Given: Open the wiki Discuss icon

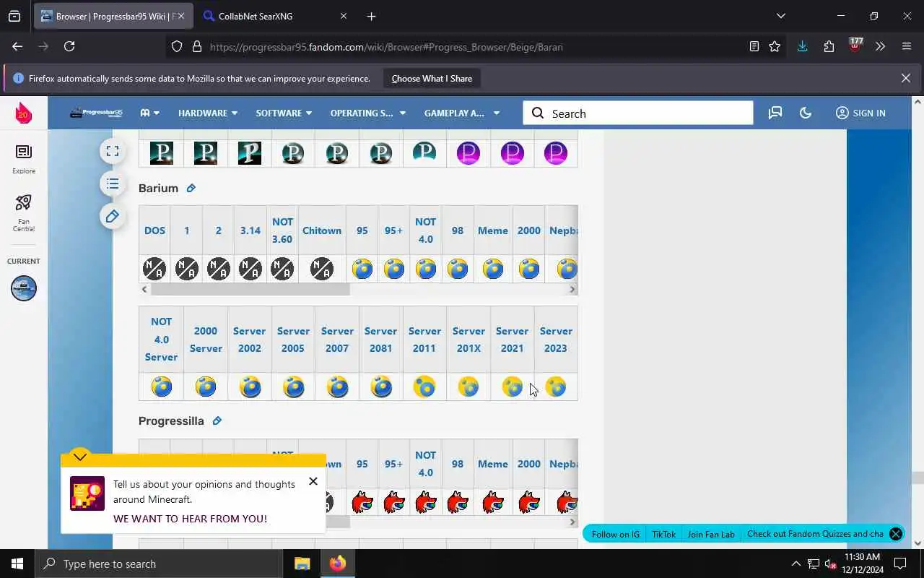Looking at the screenshot, I should pos(775,113).
